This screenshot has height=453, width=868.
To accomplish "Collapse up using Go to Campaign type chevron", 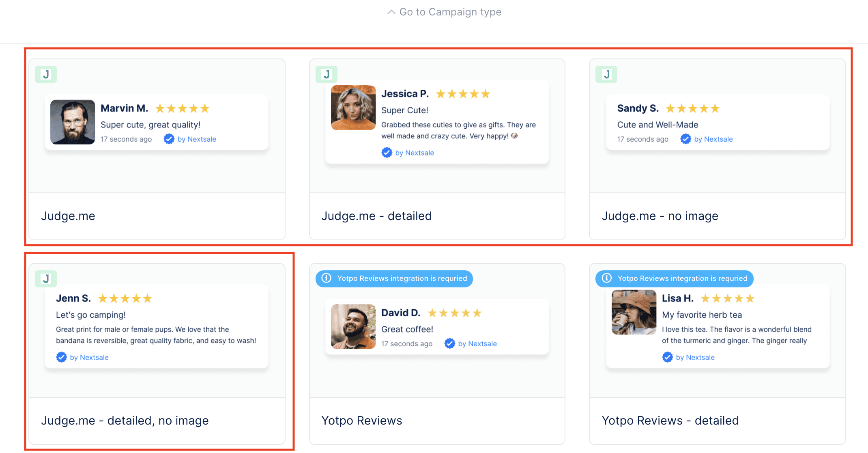I will tap(391, 12).
